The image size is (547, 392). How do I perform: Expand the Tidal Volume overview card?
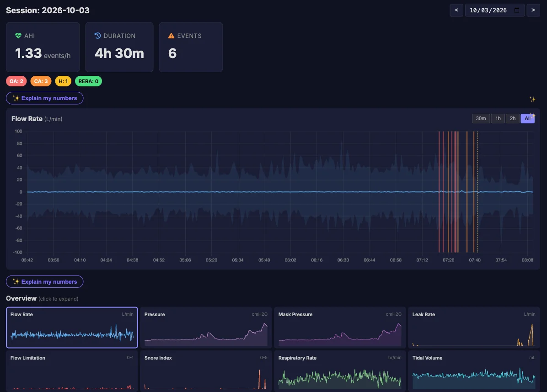click(474, 371)
